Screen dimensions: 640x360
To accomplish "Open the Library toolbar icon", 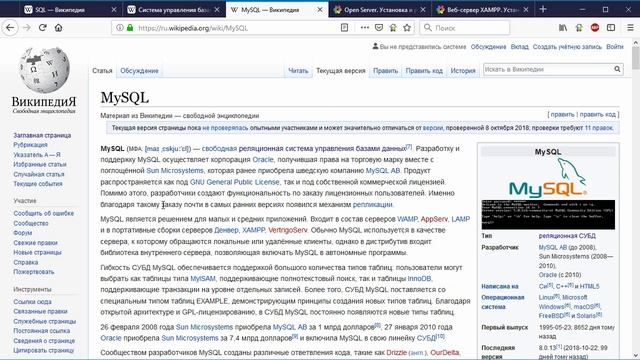I will click(563, 28).
